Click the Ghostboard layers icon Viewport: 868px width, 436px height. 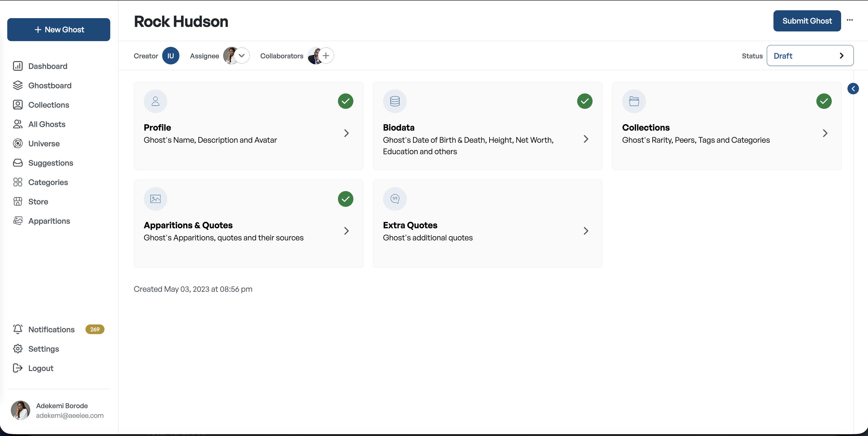pyautogui.click(x=18, y=85)
